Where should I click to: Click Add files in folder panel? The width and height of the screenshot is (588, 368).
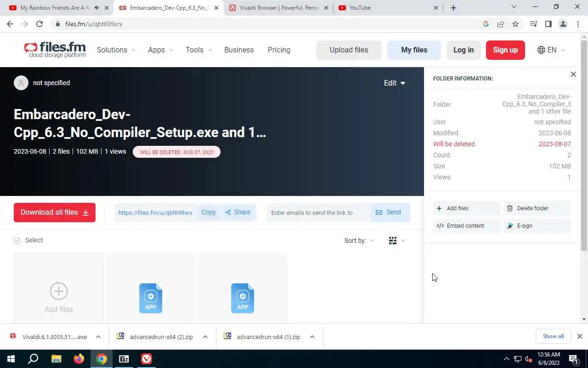(x=467, y=208)
